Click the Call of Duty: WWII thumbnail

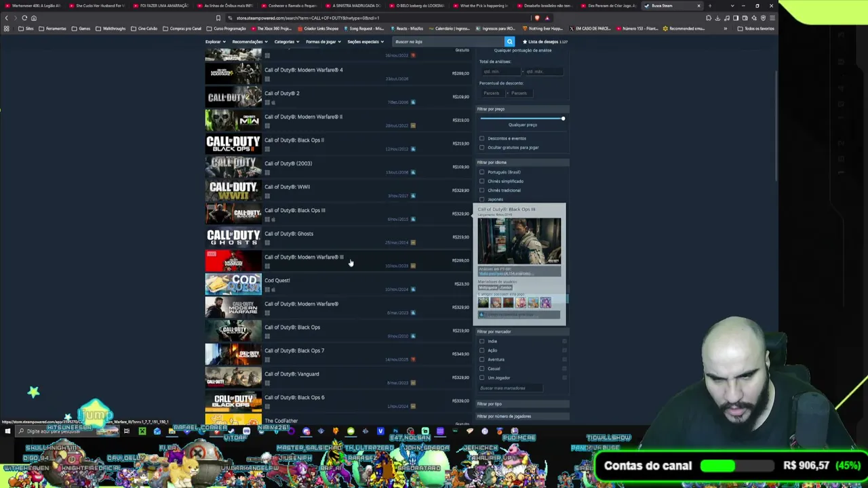[x=233, y=190]
